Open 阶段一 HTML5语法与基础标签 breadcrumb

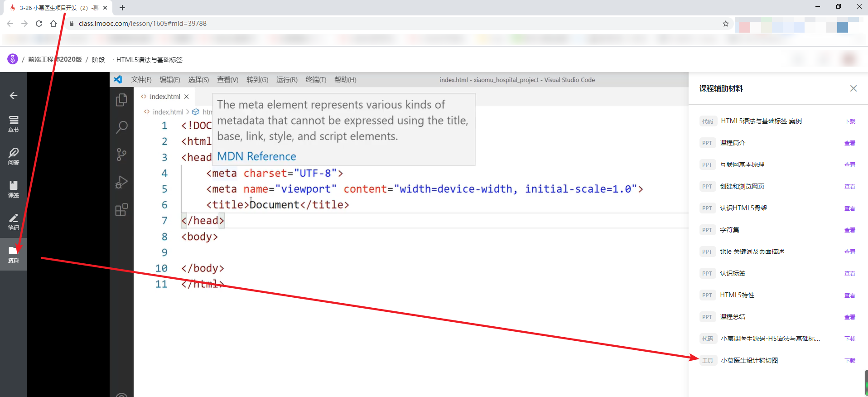[137, 59]
